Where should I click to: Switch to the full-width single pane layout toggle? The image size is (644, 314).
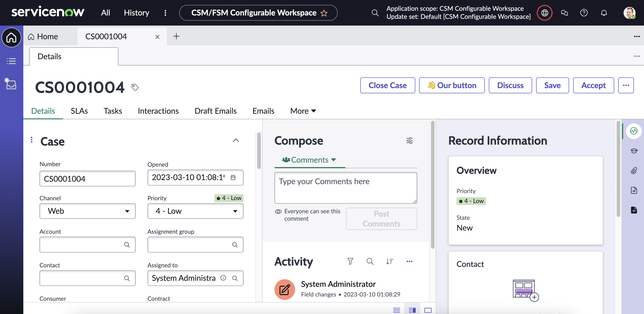pyautogui.click(x=428, y=310)
